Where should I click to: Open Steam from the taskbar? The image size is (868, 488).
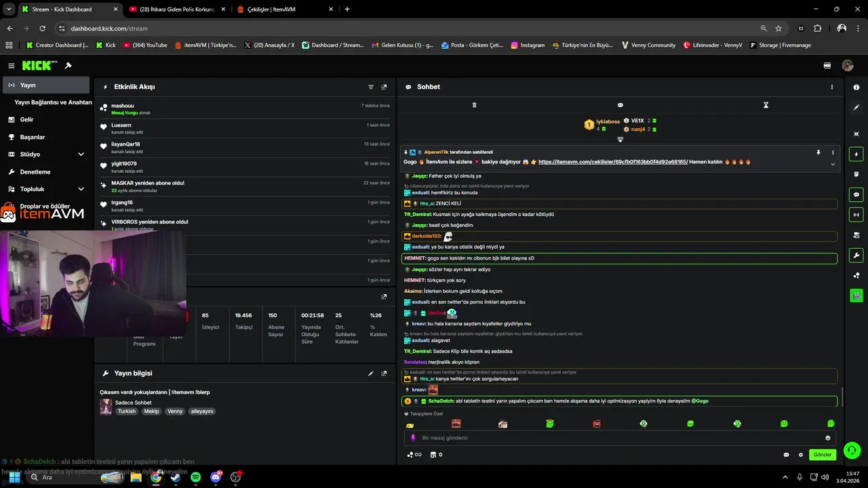coord(176,477)
